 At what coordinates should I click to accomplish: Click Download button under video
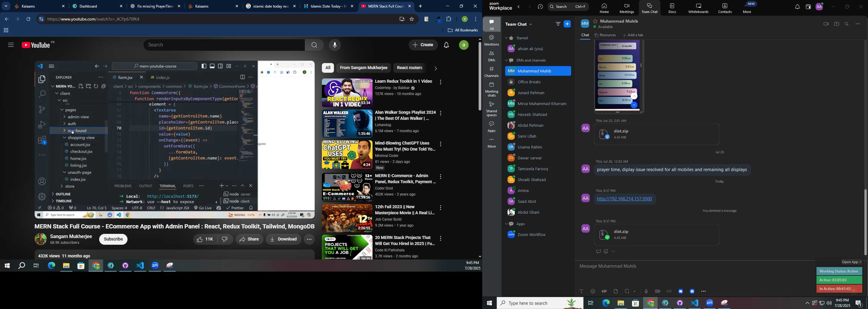[x=283, y=239]
